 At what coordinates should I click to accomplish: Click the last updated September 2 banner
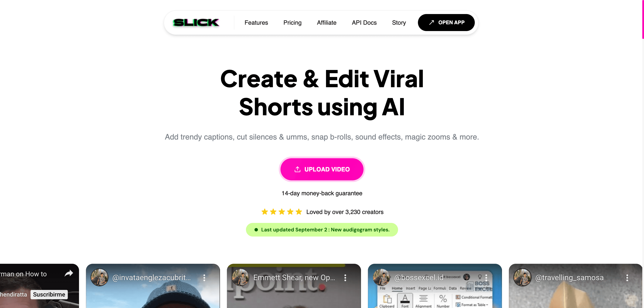pos(322,230)
